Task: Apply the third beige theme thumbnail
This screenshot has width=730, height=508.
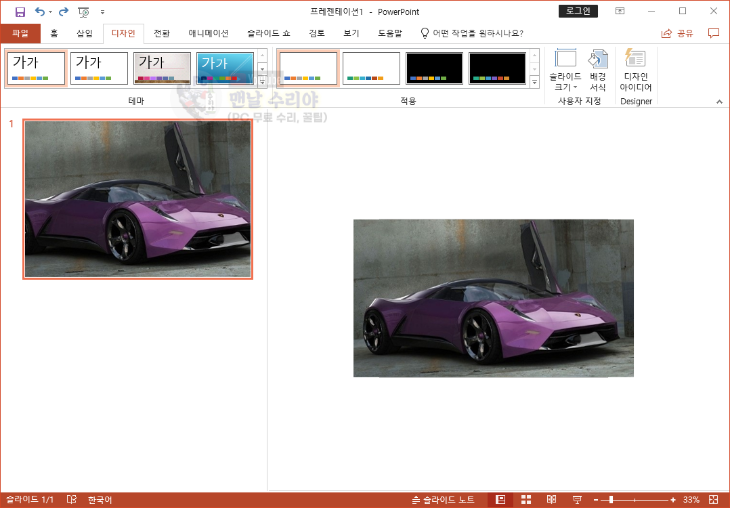Action: (x=162, y=68)
